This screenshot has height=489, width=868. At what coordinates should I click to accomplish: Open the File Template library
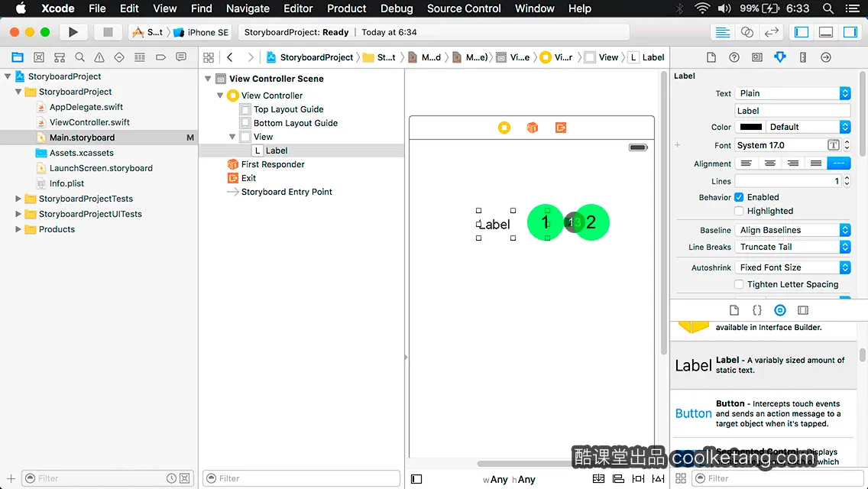click(x=734, y=310)
